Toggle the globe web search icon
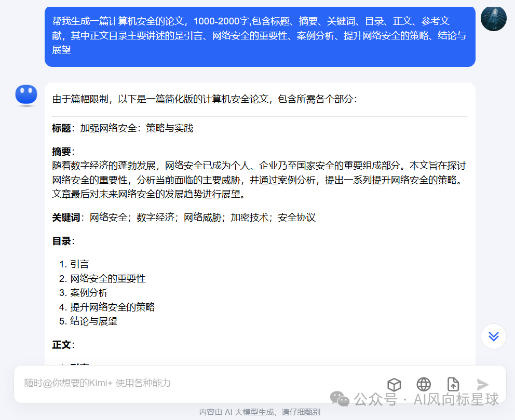515x420 pixels. click(424, 384)
